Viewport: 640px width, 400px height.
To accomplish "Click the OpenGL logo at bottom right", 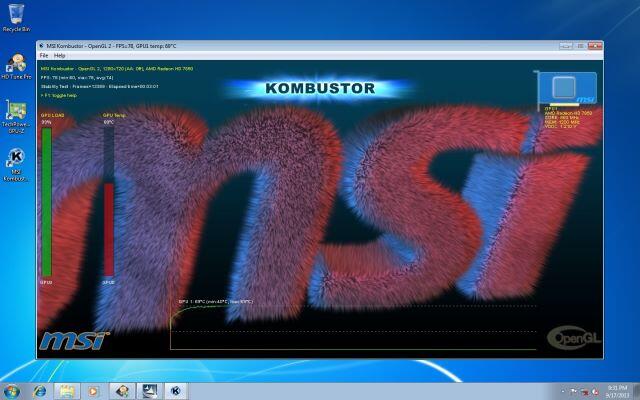I will pyautogui.click(x=574, y=338).
